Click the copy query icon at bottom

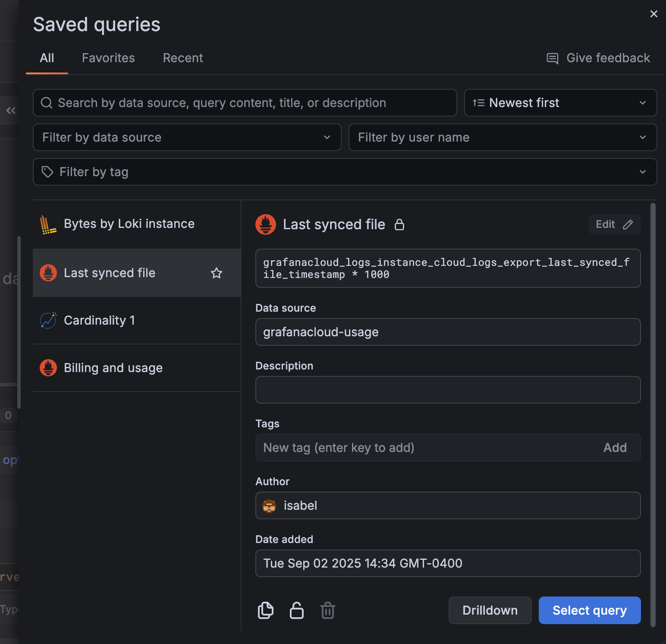tap(266, 610)
